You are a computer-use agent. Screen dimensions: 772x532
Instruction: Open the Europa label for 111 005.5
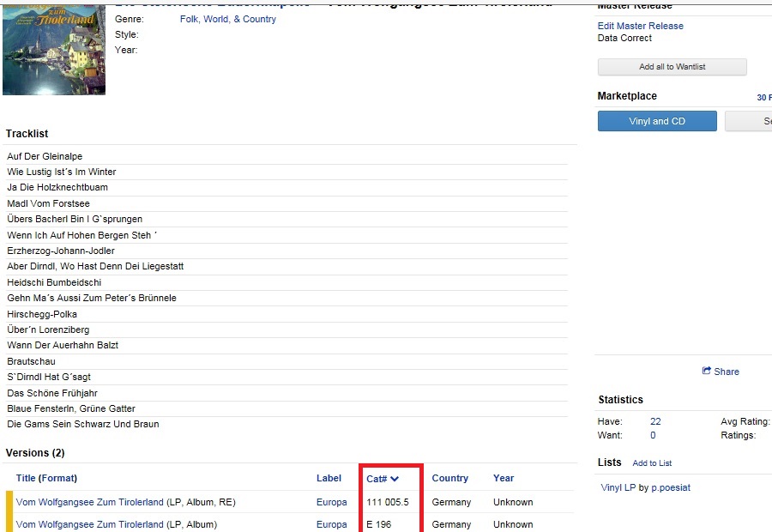[x=331, y=502]
